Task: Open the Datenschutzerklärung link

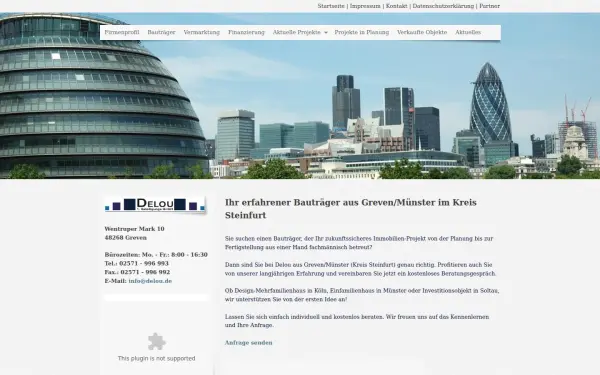Action: click(443, 6)
